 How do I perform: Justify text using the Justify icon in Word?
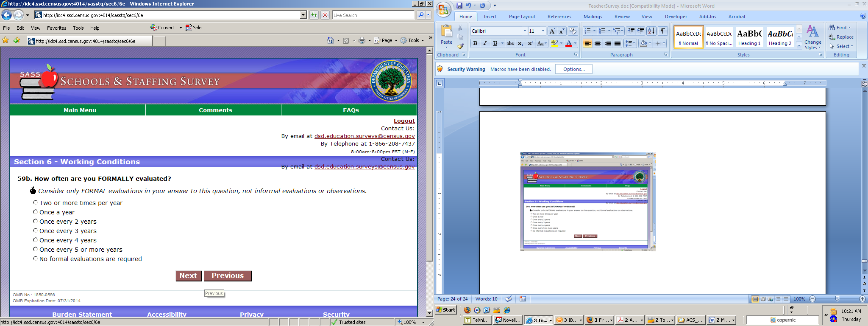[618, 43]
